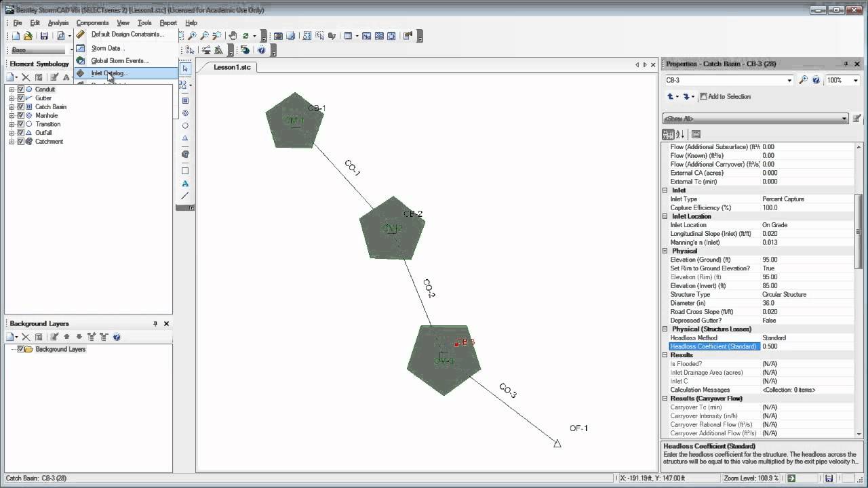
Task: Select the Catch Basin layout tool in the vertical toolbar
Action: [185, 100]
